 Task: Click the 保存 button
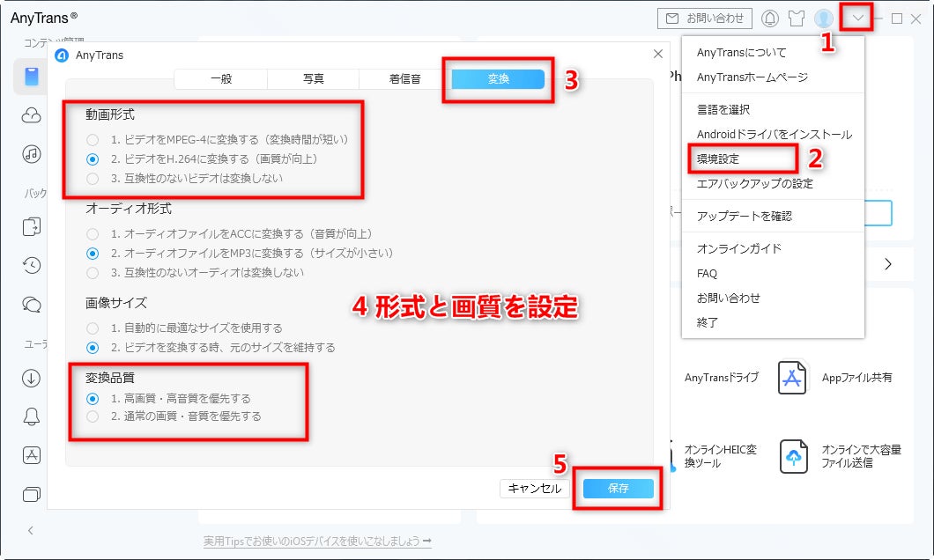tap(619, 488)
